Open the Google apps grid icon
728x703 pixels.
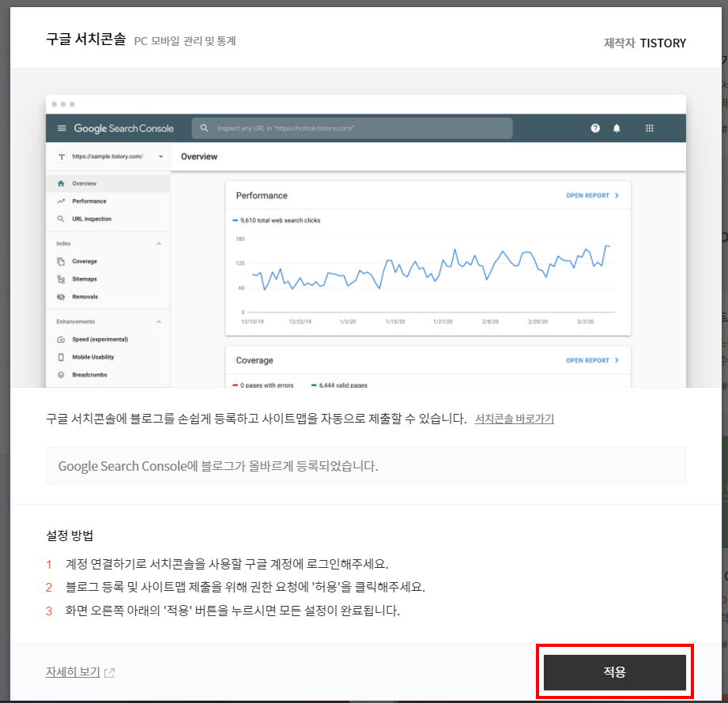(x=650, y=128)
